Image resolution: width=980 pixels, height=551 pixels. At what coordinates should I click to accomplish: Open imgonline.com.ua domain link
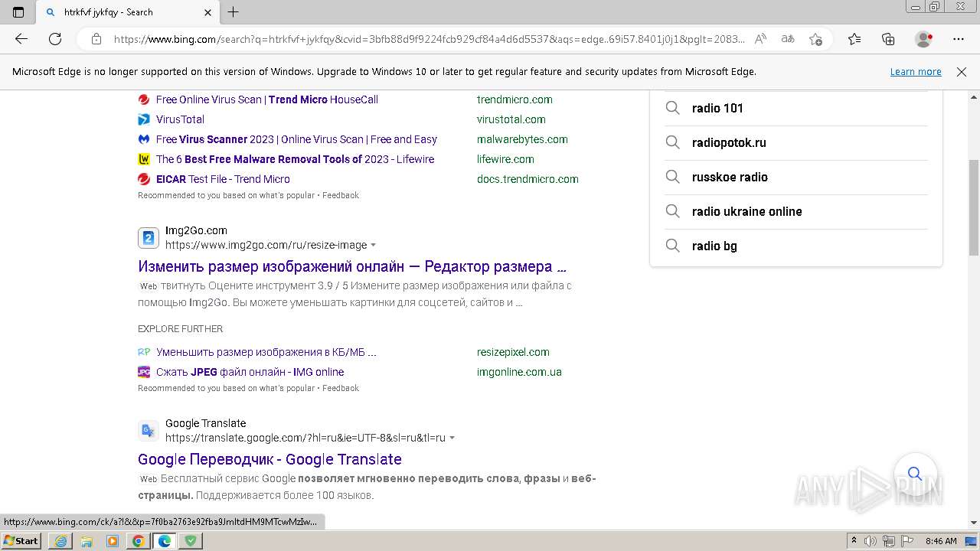[519, 372]
